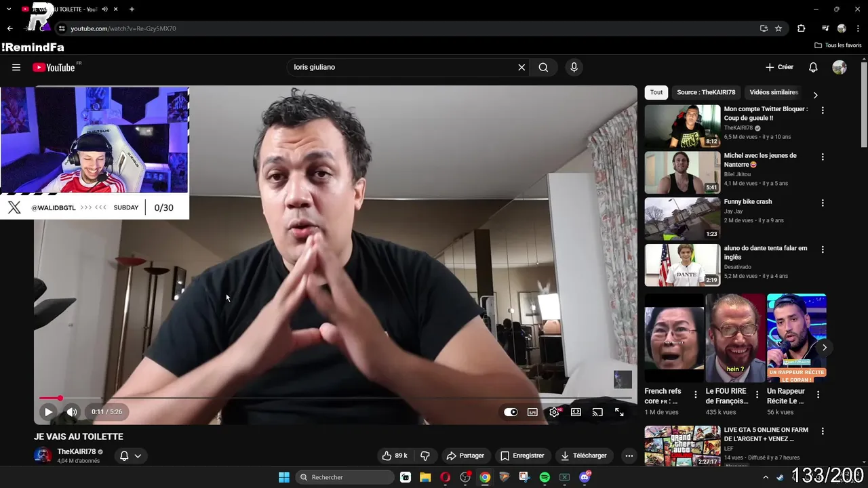Viewport: 868px width, 488px height.
Task: Enter fullscreen mode
Action: [x=619, y=412]
